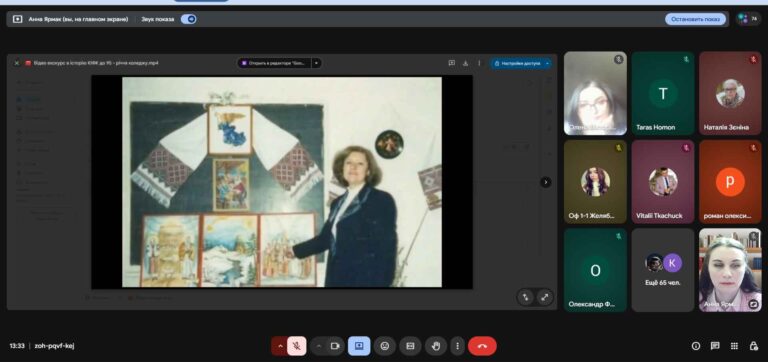Click the presentation screen icon in top bar

coord(18,19)
